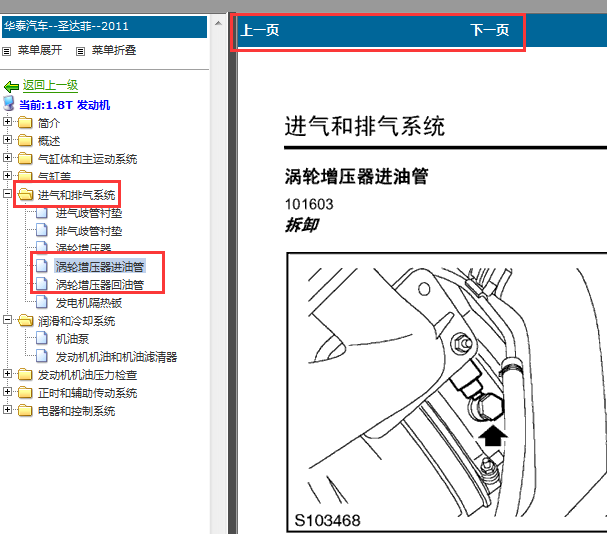The image size is (607, 534).
Task: Expand the 正时和辅助传动系统 node
Action: [7, 391]
